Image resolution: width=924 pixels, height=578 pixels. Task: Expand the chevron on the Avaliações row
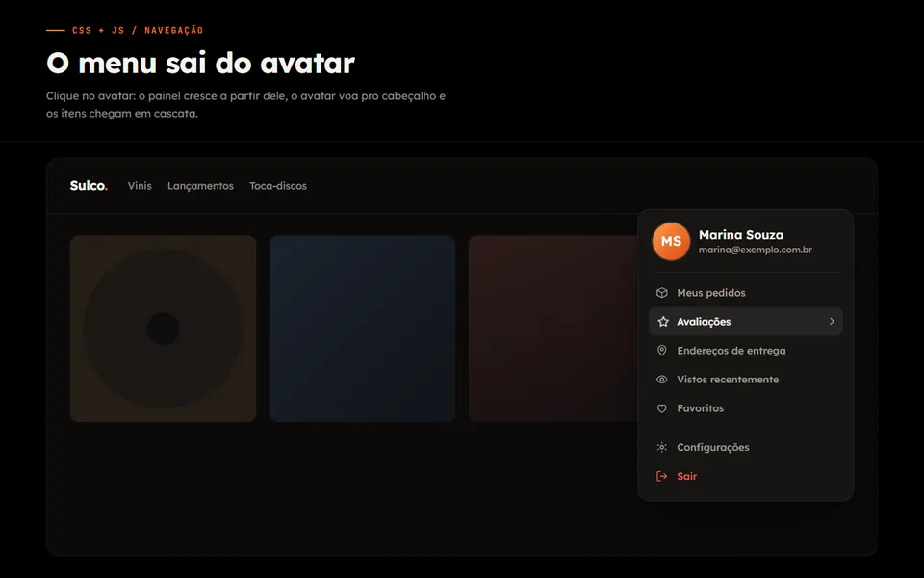(832, 322)
